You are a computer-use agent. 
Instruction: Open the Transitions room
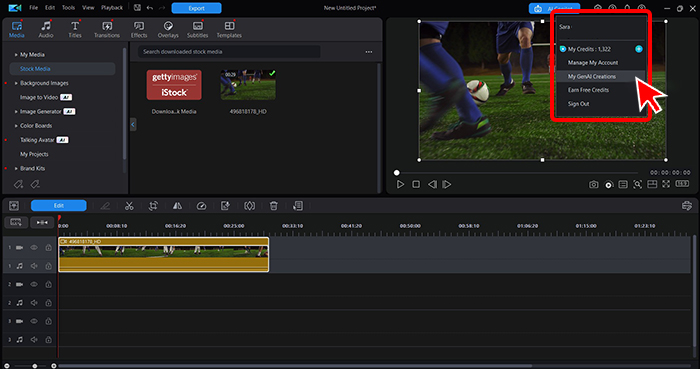(x=107, y=29)
